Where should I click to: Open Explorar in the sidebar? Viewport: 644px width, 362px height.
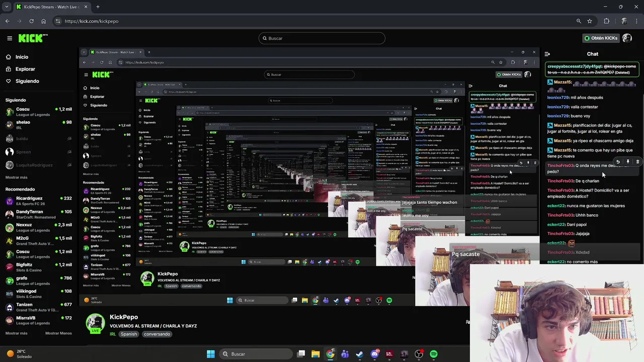click(25, 69)
